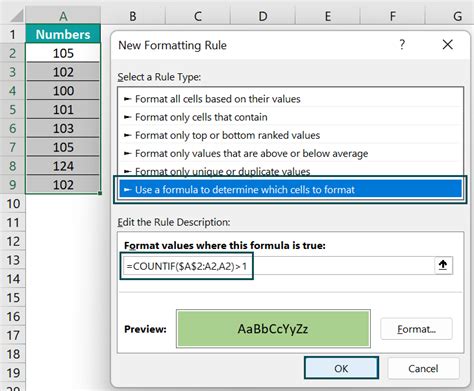
Task: Select row 10 header
Action: pyautogui.click(x=13, y=204)
